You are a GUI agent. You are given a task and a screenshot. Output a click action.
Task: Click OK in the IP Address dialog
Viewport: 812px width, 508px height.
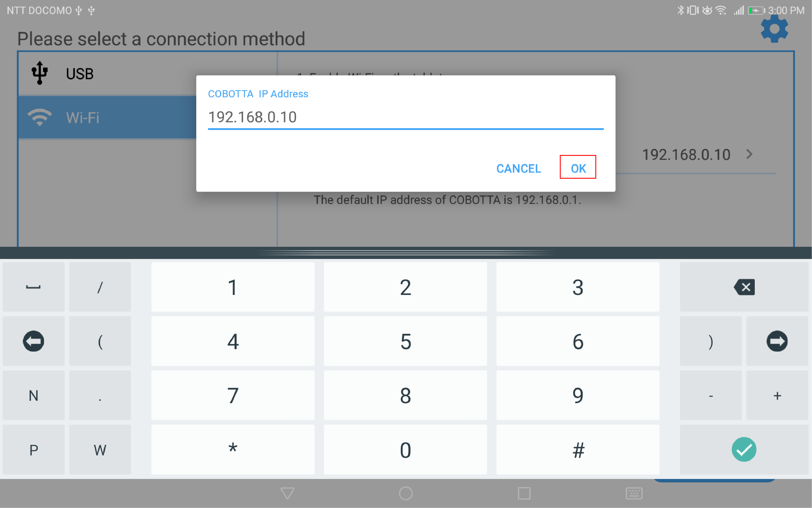578,168
